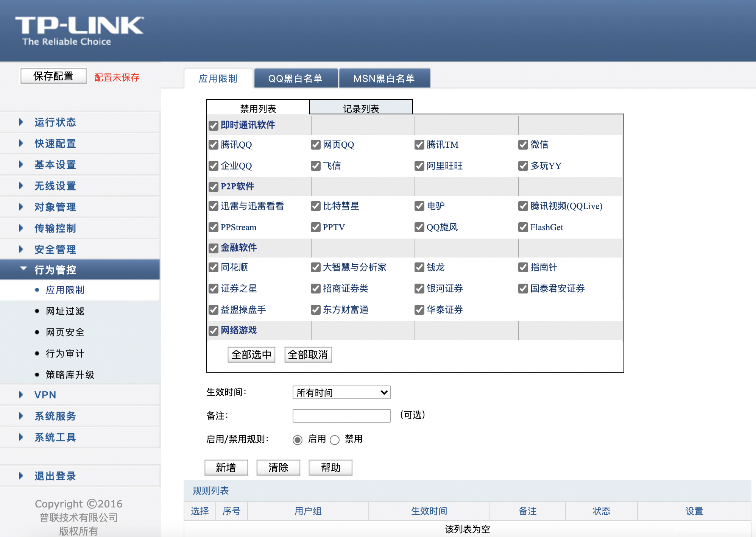Toggle the 即时通讯软件 category checkbox
This screenshot has height=537, width=756.
pos(214,125)
